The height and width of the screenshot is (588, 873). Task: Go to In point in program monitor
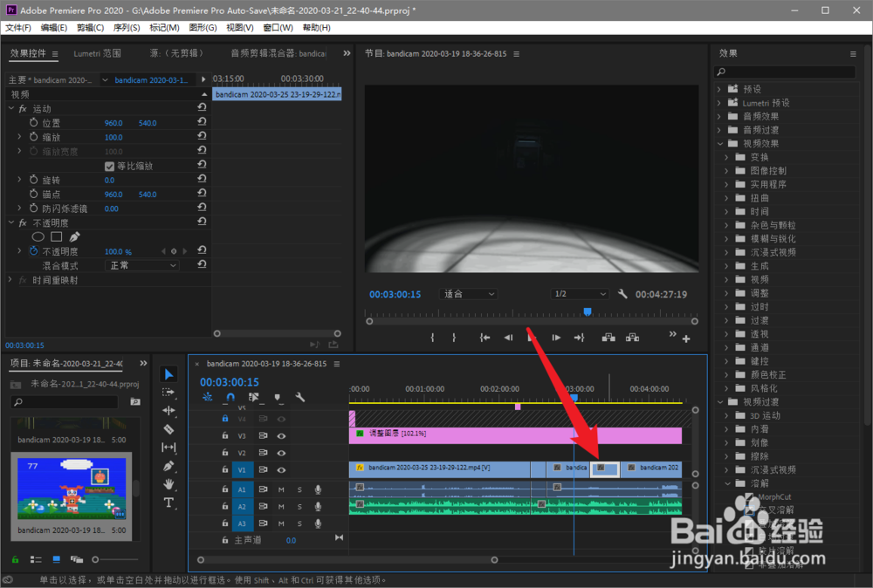(485, 338)
